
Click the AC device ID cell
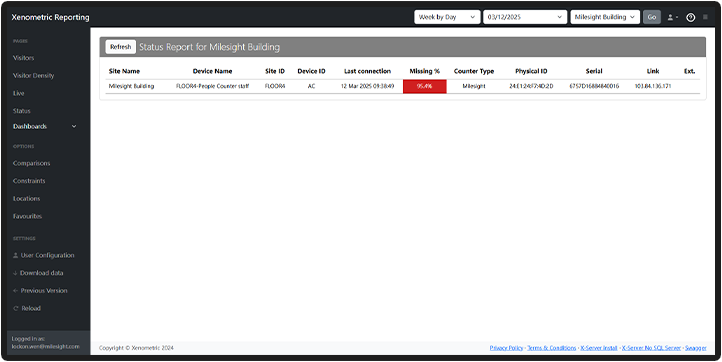(x=311, y=86)
